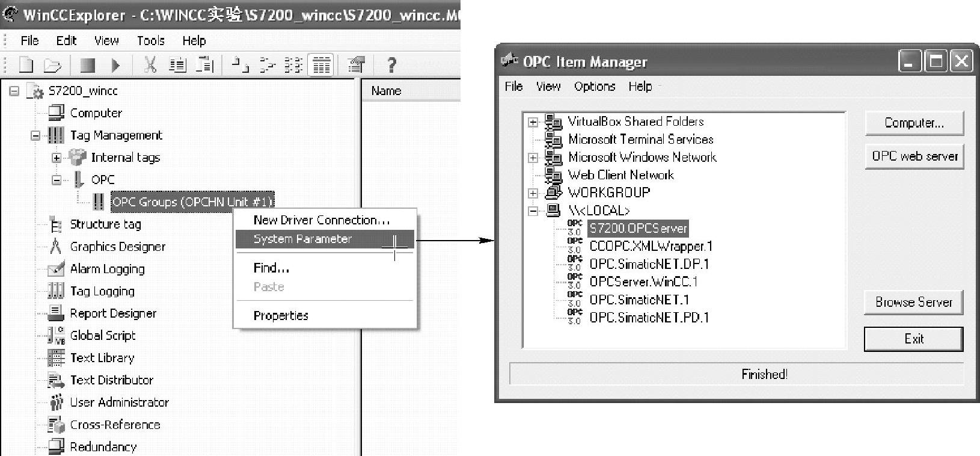Open Help menu in OPC Item Manager

[x=640, y=86]
